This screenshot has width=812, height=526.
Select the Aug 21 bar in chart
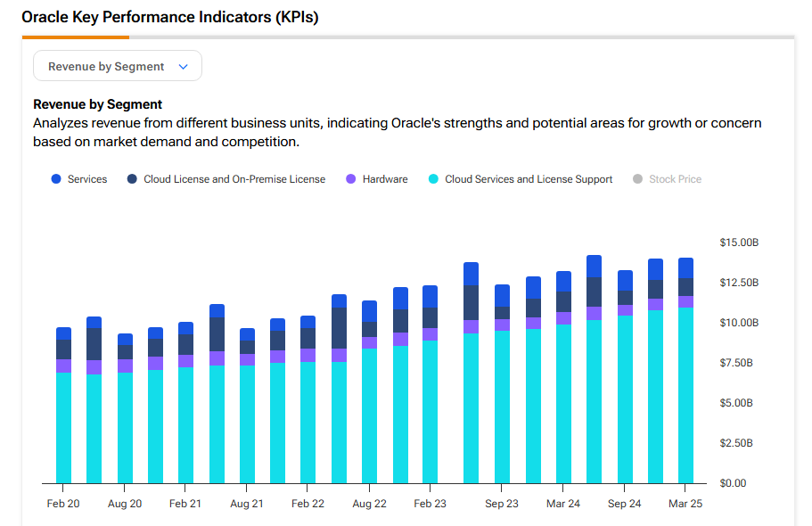click(x=247, y=406)
